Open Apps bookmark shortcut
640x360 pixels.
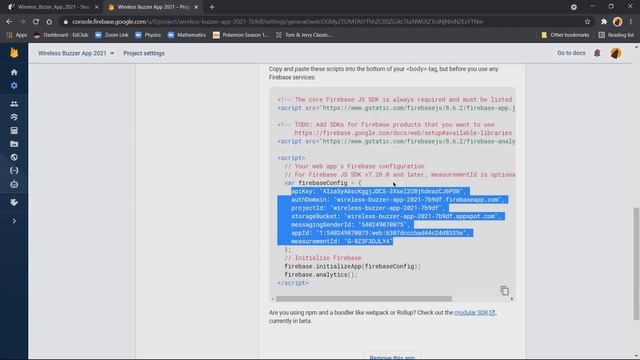coord(17,35)
